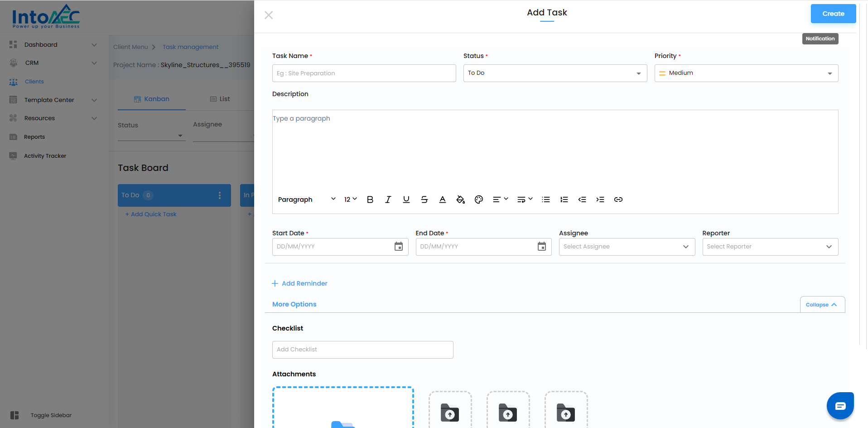Apply strikethrough to description text
This screenshot has width=868, height=428.
tap(424, 199)
